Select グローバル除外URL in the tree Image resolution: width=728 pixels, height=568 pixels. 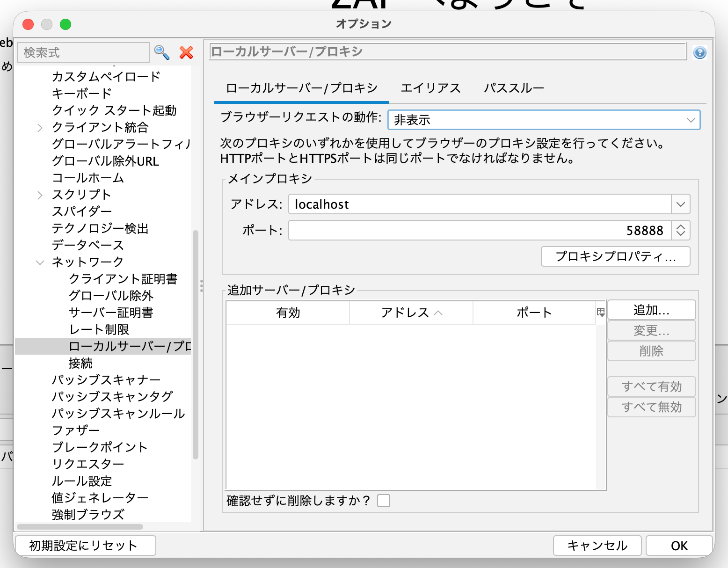106,161
